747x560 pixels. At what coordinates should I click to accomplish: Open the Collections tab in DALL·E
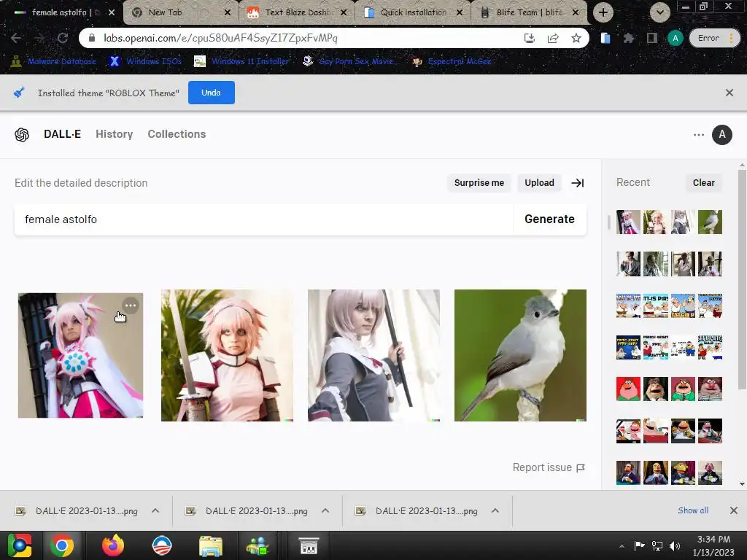point(177,134)
